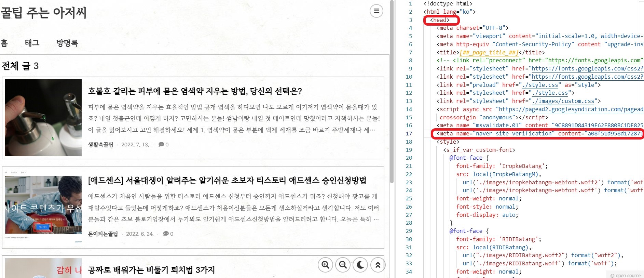Click the zoom out magnifier icon

coord(343,265)
